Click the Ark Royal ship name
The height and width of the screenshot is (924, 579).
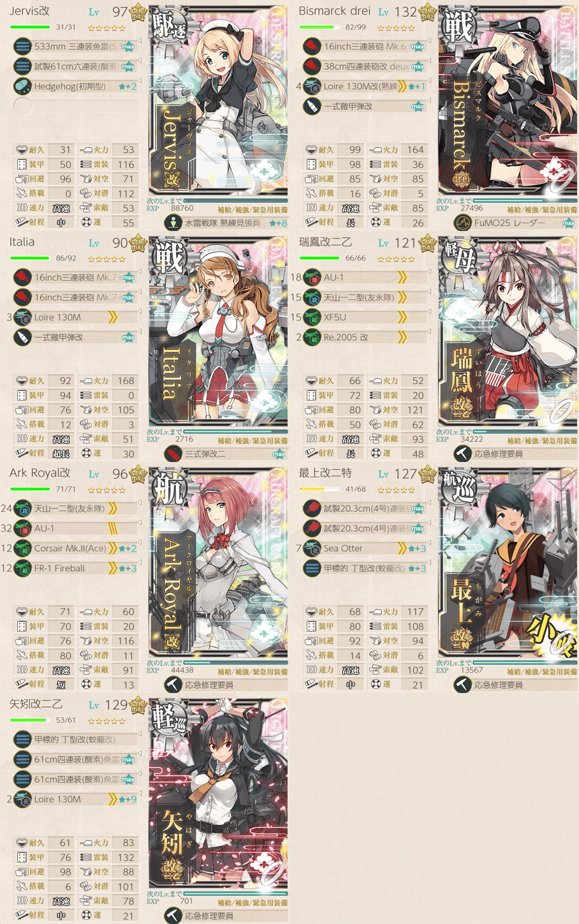point(40,473)
